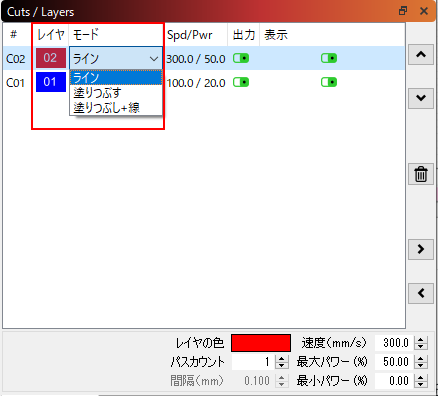Click the 02 layer color swatch
Image resolution: width=438 pixels, height=396 pixels.
[51, 58]
